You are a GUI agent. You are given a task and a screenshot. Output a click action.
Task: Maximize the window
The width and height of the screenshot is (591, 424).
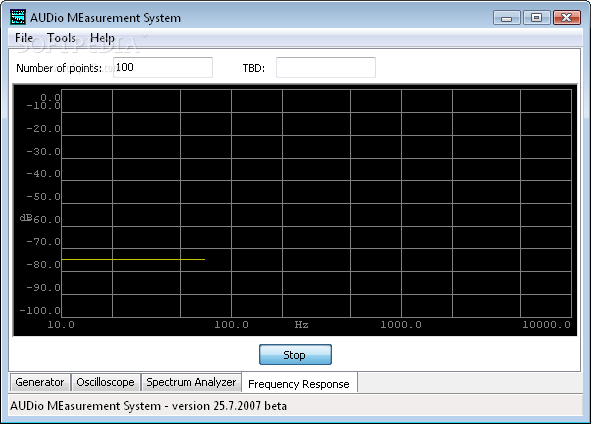click(x=536, y=18)
